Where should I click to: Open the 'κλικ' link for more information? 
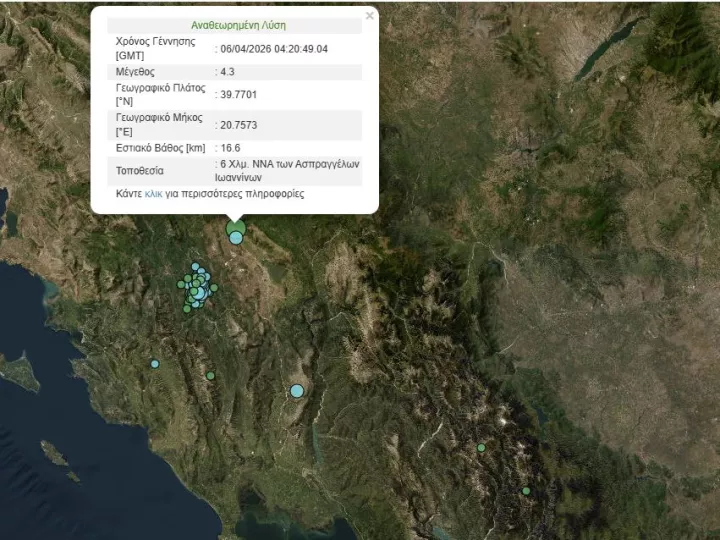[x=153, y=193]
